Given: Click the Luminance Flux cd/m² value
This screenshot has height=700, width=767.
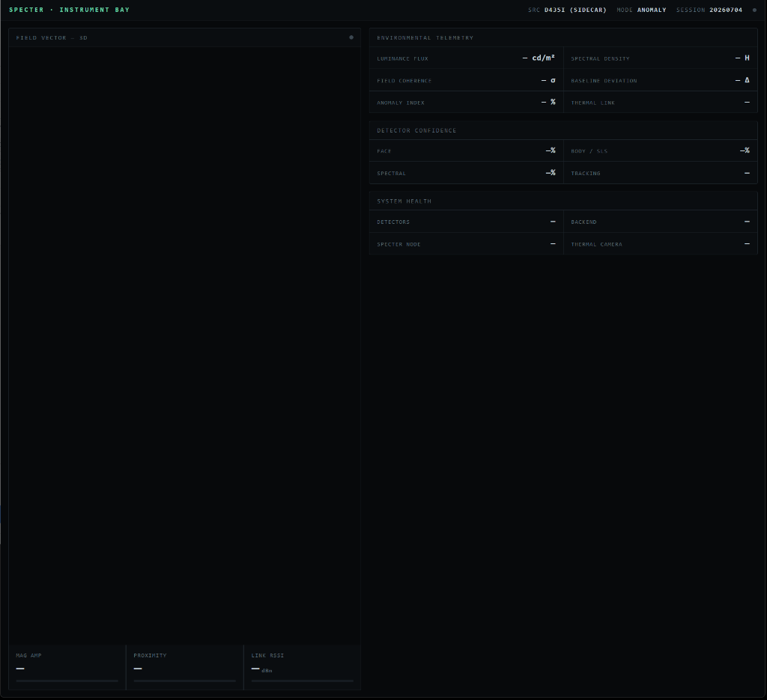Looking at the screenshot, I should click(539, 58).
